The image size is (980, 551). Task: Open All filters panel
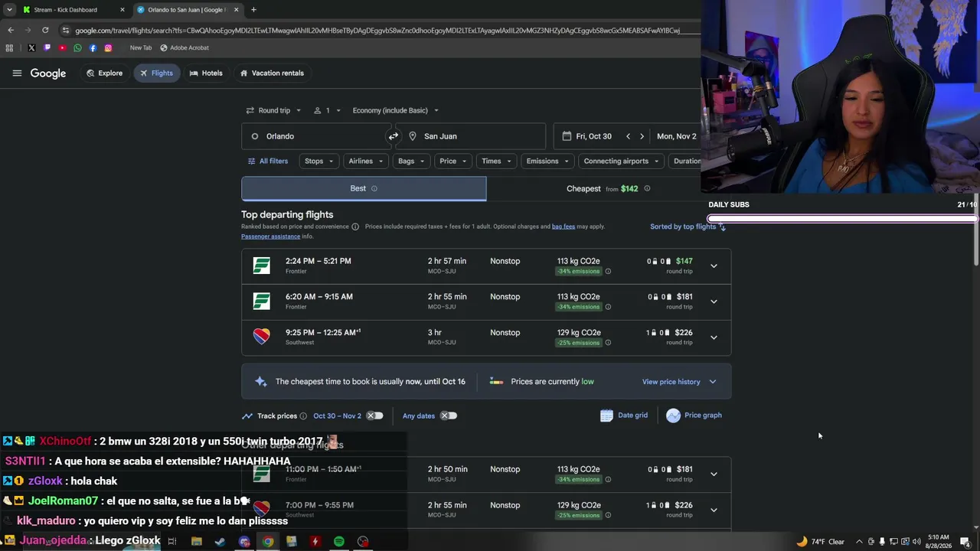[267, 161]
